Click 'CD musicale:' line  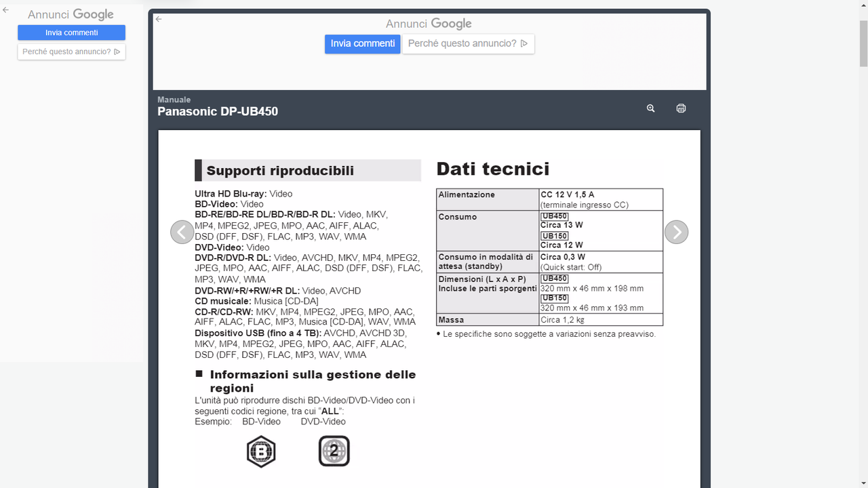coord(256,301)
